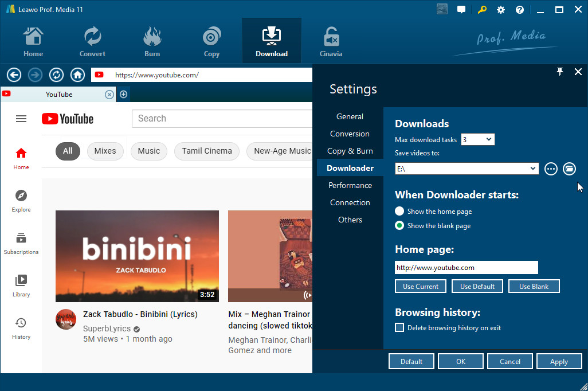
Task: Select Show the home page option
Action: [x=399, y=212]
